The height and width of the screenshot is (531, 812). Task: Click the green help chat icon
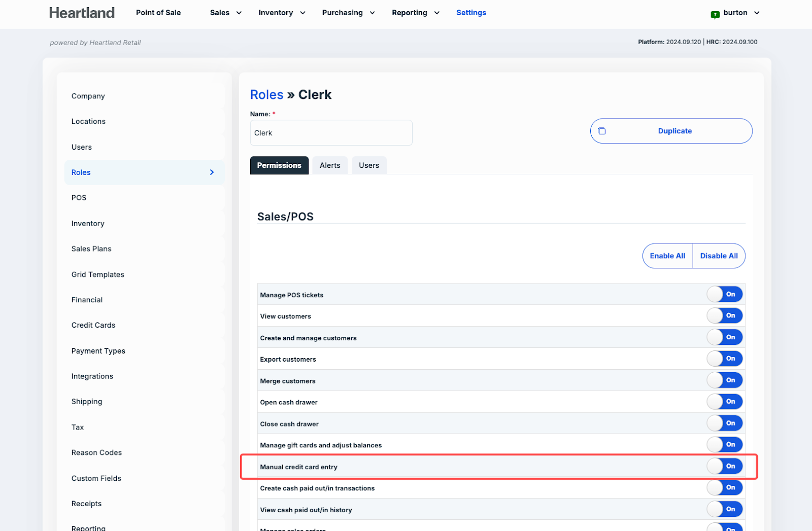click(715, 14)
